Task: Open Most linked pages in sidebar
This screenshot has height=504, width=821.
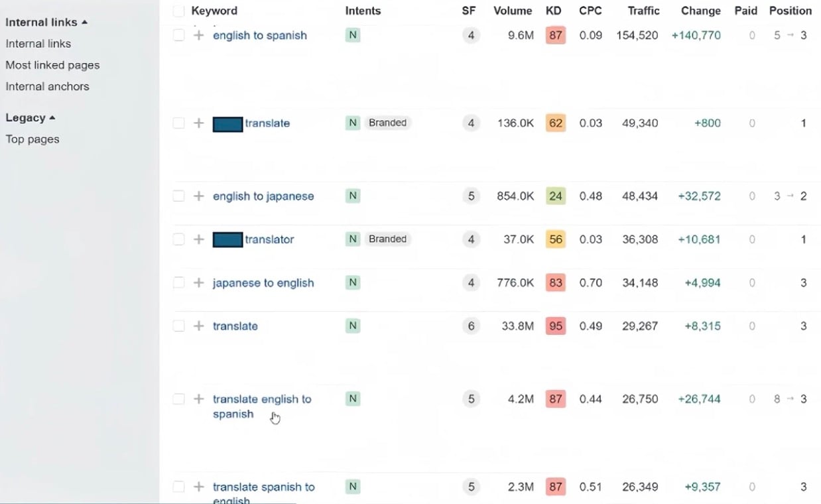Action: tap(52, 65)
